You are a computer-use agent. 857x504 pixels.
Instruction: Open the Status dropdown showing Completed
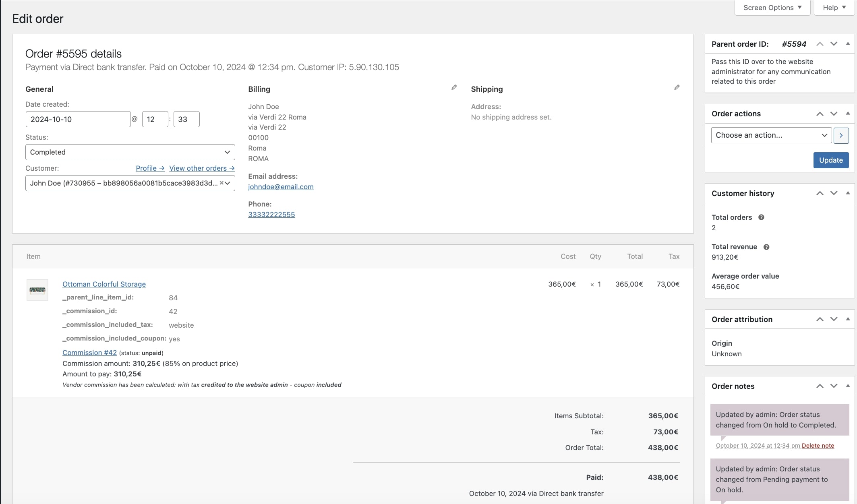[x=130, y=152]
